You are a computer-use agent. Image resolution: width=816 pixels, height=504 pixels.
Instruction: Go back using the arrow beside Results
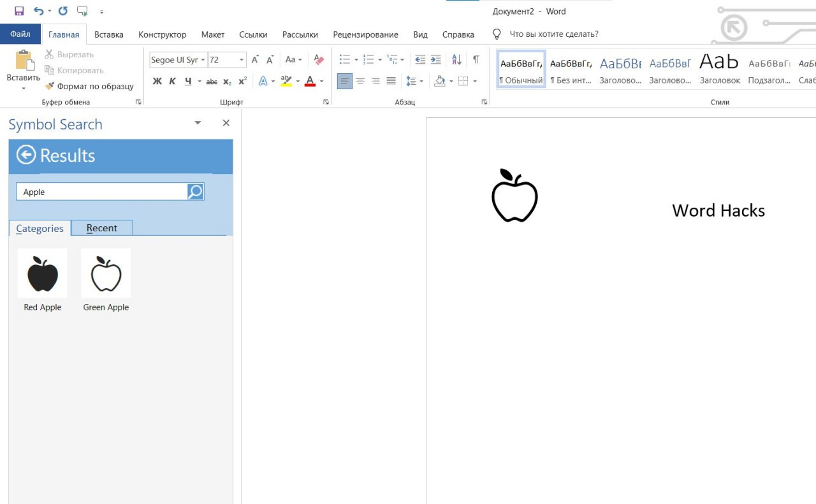pos(25,155)
